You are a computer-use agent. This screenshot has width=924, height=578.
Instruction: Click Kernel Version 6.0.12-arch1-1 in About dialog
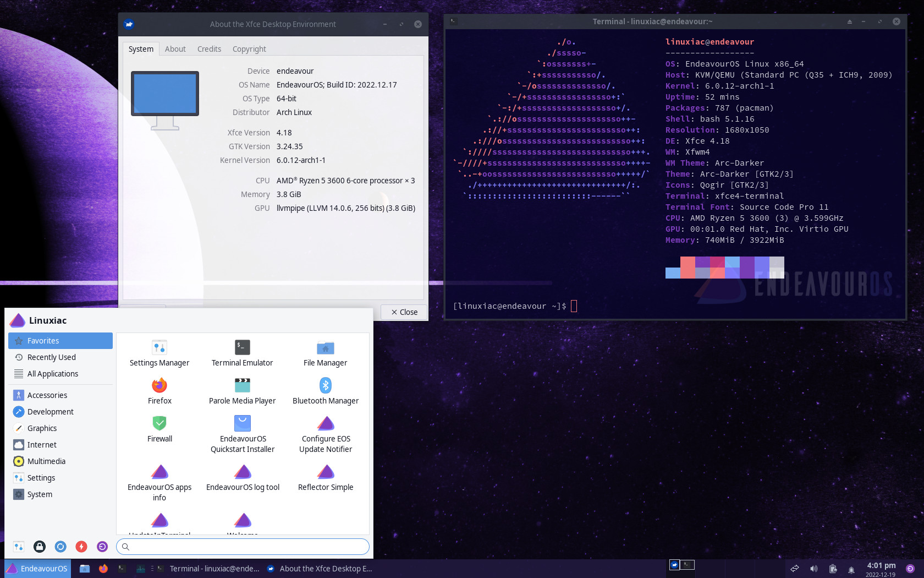pyautogui.click(x=301, y=160)
